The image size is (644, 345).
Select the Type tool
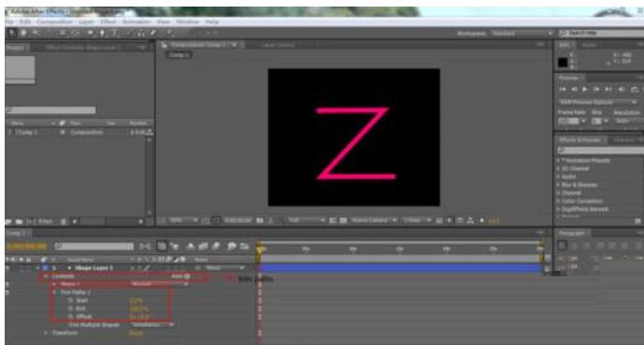[x=115, y=33]
